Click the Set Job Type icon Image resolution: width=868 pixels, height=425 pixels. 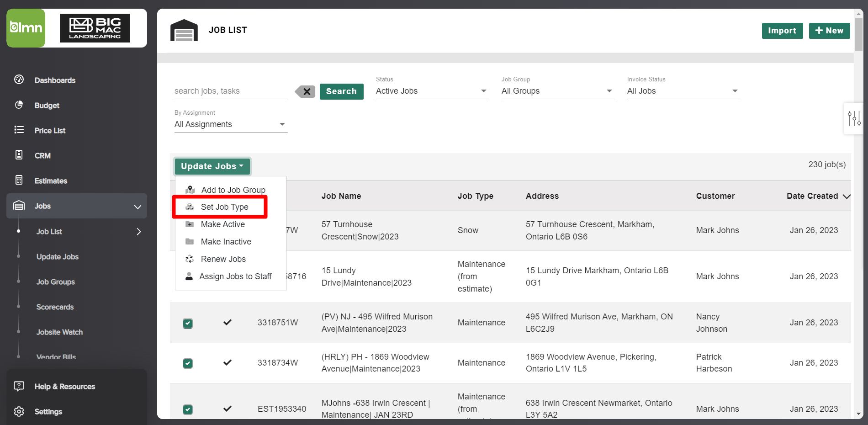[x=190, y=207]
